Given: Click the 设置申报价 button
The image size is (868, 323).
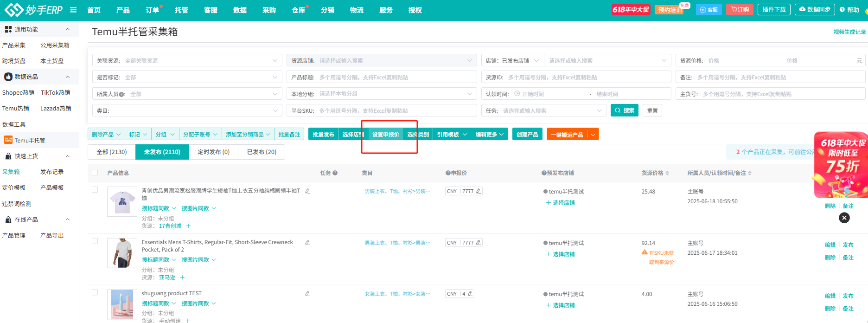Looking at the screenshot, I should 386,134.
